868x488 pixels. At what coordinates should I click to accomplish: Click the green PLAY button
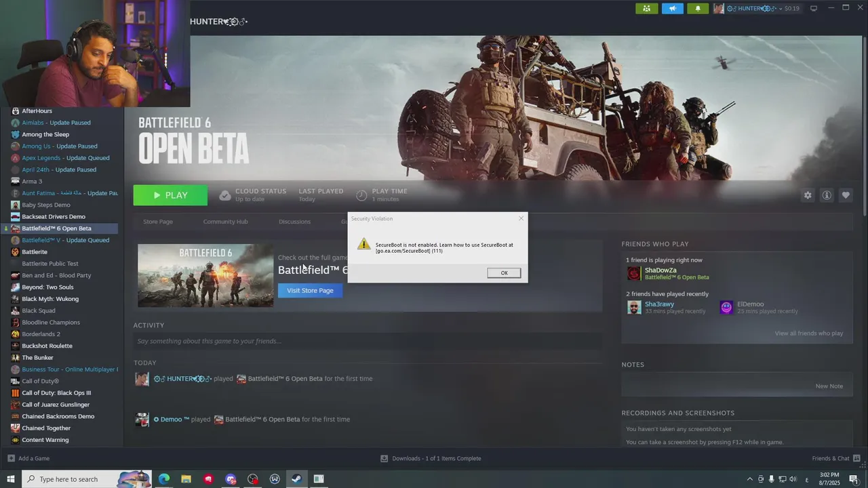pos(170,195)
